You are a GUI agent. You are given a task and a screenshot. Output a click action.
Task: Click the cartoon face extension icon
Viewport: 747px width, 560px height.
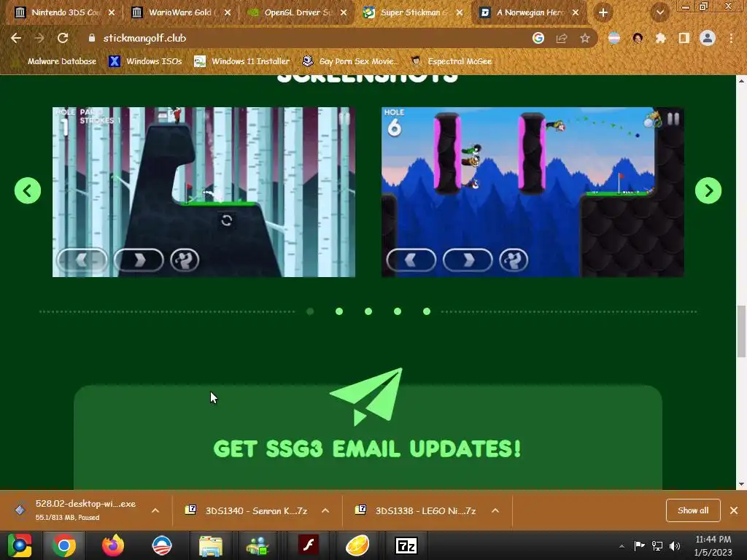tap(638, 38)
